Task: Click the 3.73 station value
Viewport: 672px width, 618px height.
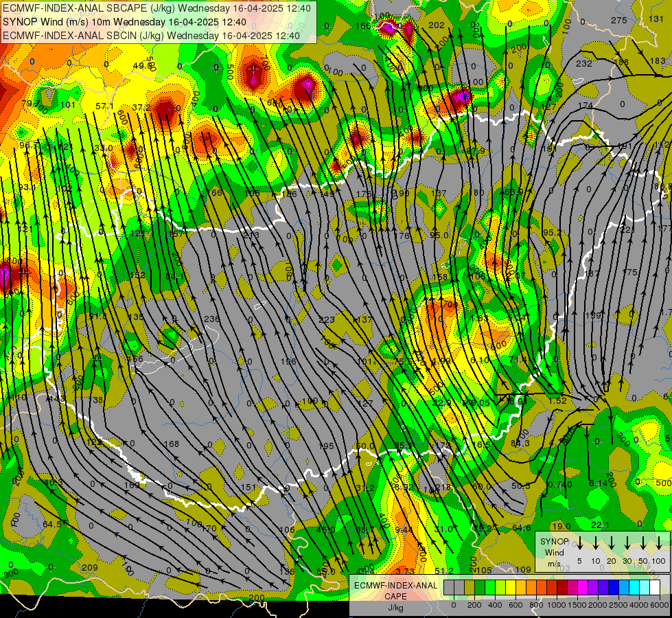Action: [405, 571]
